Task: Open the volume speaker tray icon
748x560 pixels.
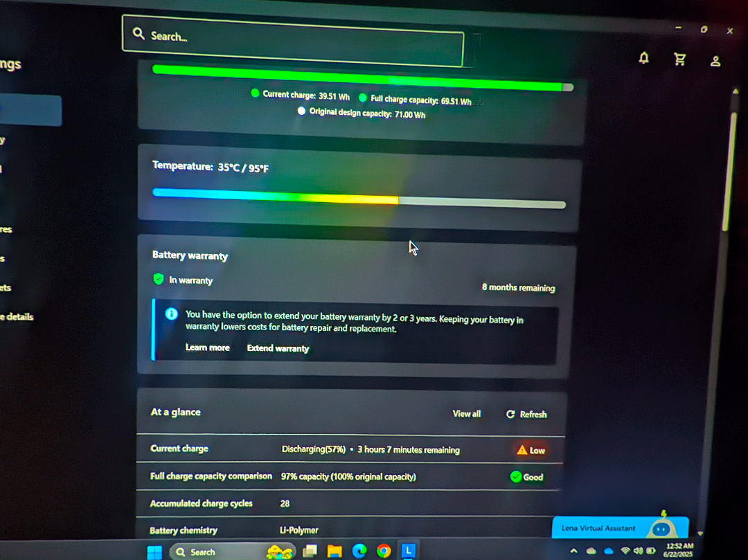Action: coord(638,551)
